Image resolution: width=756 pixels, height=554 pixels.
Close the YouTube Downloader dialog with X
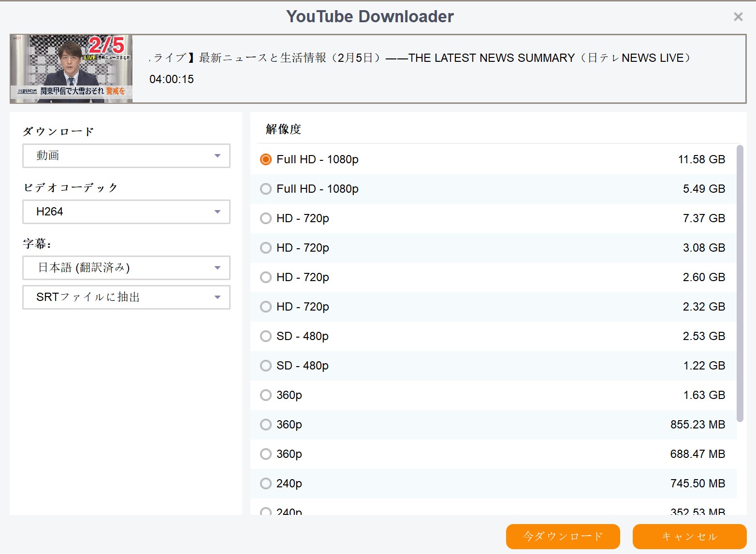738,17
